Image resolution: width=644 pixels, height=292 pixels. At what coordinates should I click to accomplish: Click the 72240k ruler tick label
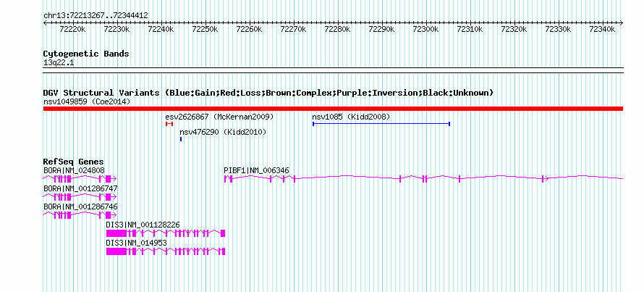[x=161, y=29]
